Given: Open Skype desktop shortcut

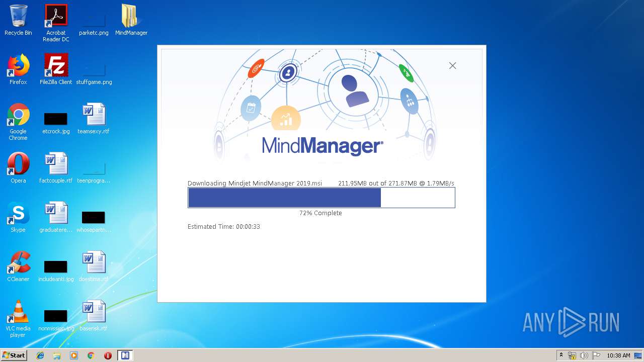Looking at the screenshot, I should tap(18, 217).
